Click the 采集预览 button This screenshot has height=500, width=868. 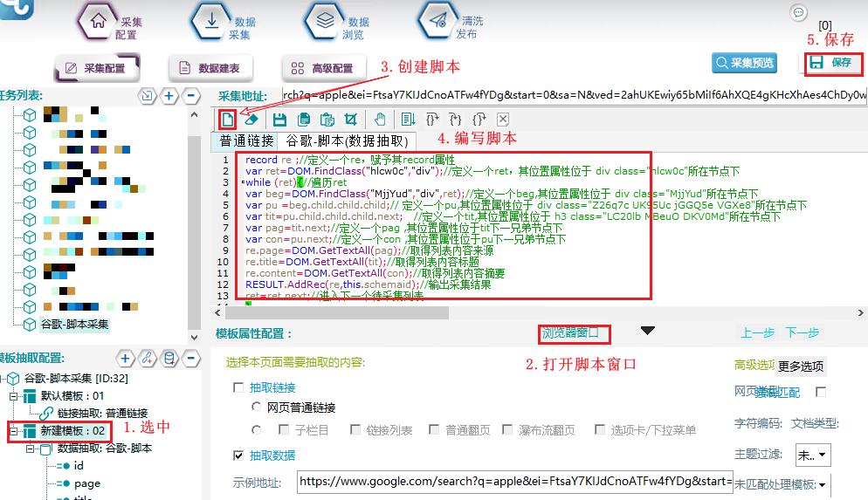coord(745,63)
